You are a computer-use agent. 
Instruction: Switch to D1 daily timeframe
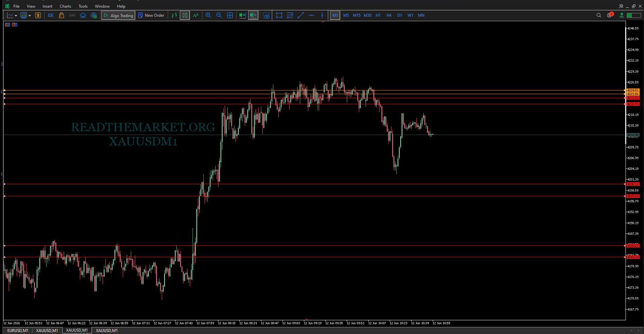[399, 15]
